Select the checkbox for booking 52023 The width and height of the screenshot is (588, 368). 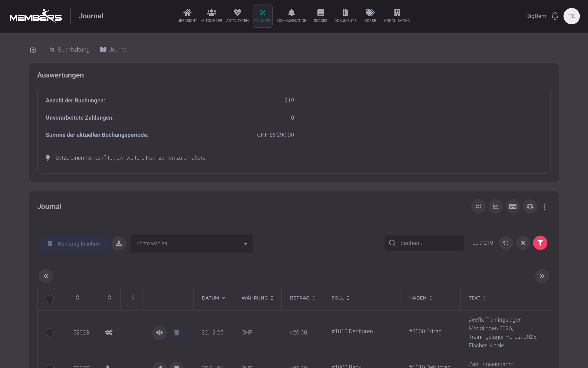tap(50, 332)
